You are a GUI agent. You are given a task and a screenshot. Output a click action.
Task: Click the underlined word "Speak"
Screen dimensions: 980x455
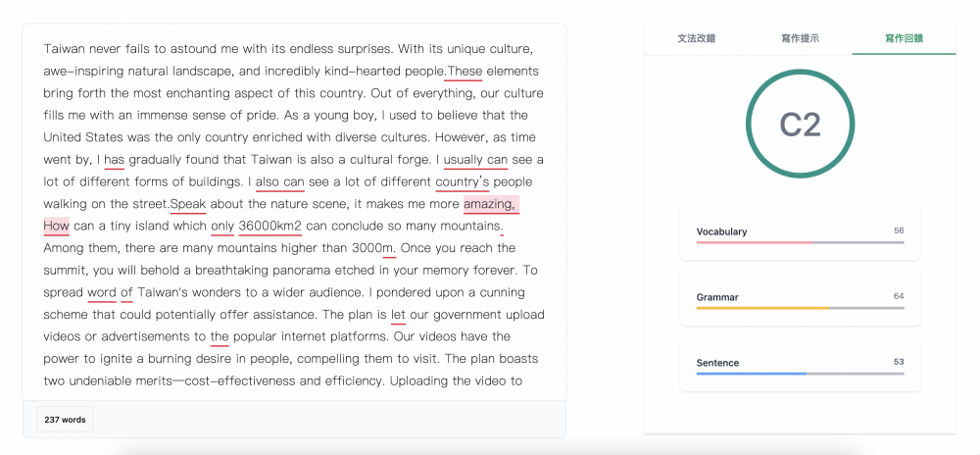coord(188,204)
